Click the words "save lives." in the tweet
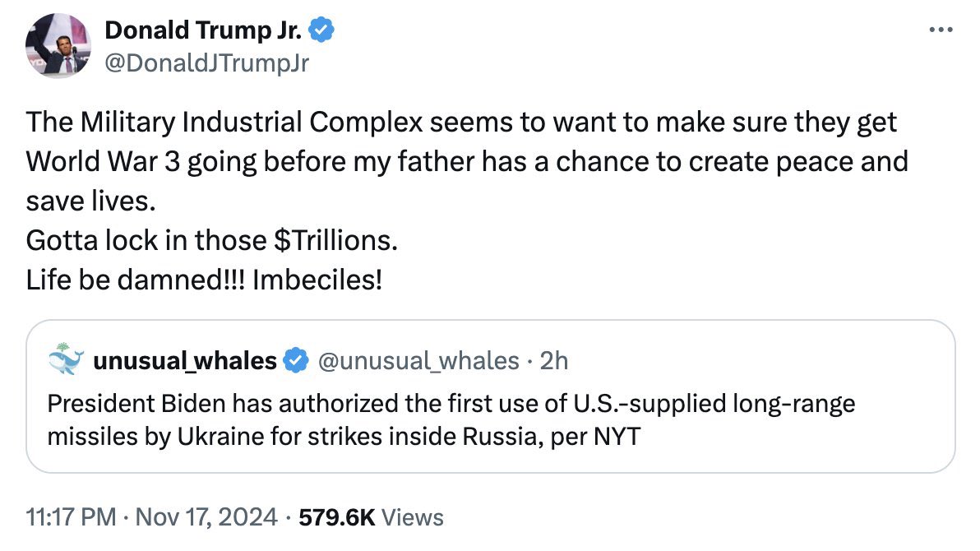Screen dimensions: 980x551 click(x=90, y=201)
